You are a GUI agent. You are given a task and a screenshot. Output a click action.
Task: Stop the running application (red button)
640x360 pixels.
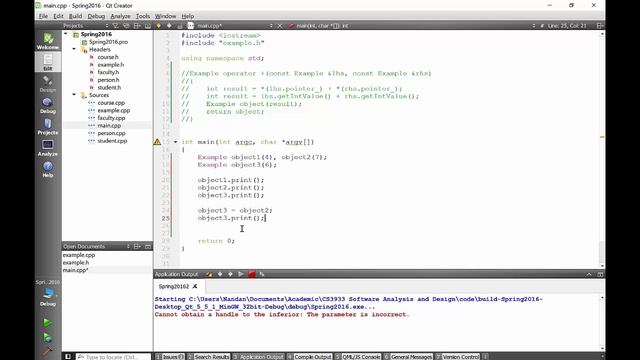click(252, 274)
